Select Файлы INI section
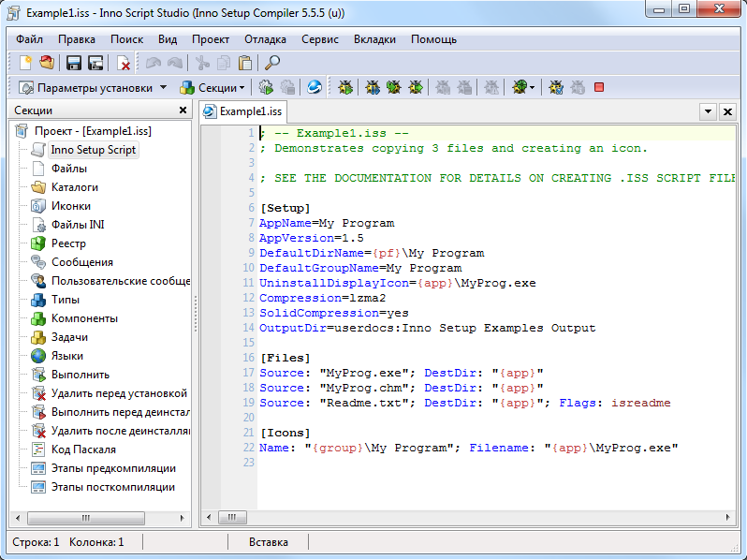 coord(78,225)
